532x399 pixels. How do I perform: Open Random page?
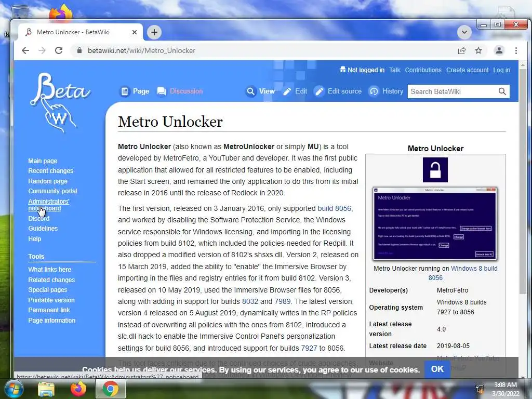(x=47, y=181)
